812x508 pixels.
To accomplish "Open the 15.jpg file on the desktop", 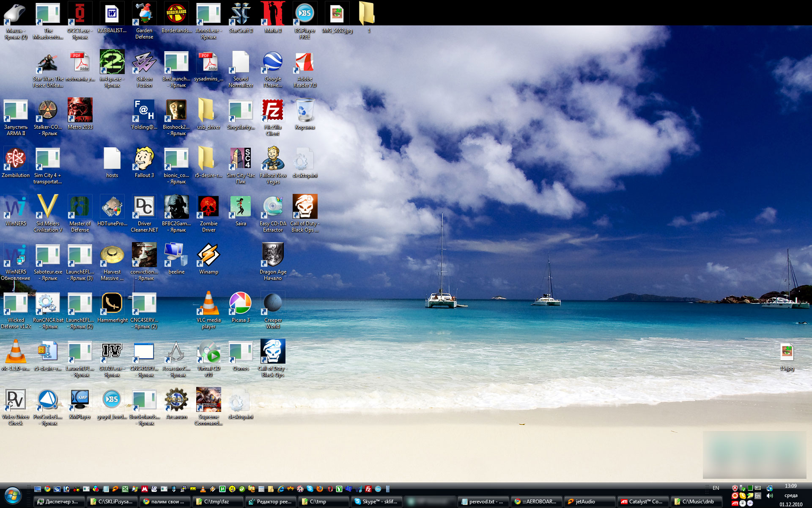I will point(787,356).
